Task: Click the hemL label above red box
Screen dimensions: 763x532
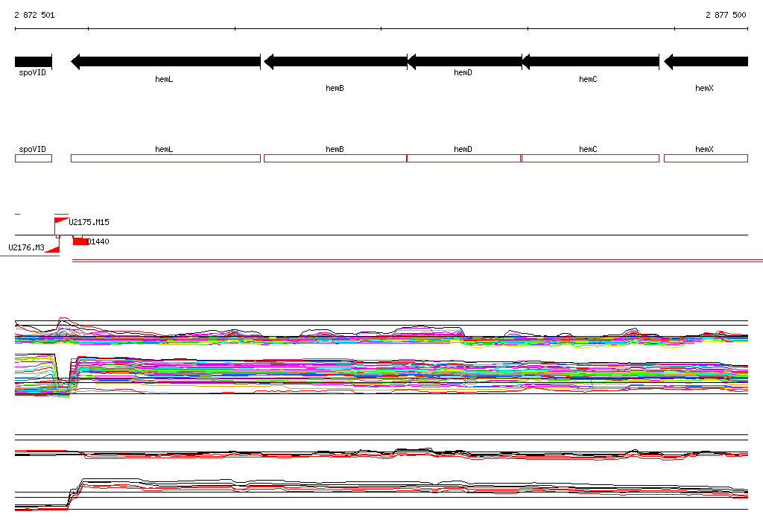Action: (x=164, y=150)
